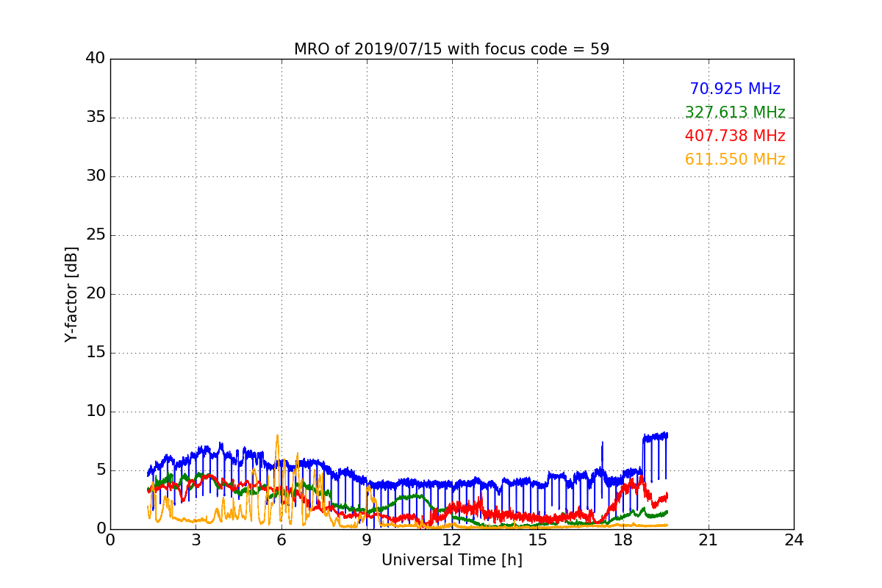Image resolution: width=882 pixels, height=588 pixels.
Task: Click the y-axis tick label 30
Action: pyautogui.click(x=96, y=176)
